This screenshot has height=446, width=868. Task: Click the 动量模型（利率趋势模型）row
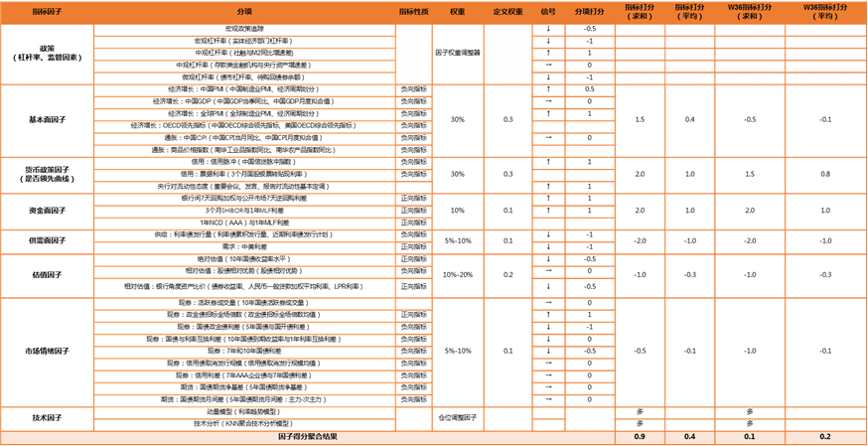(x=244, y=413)
